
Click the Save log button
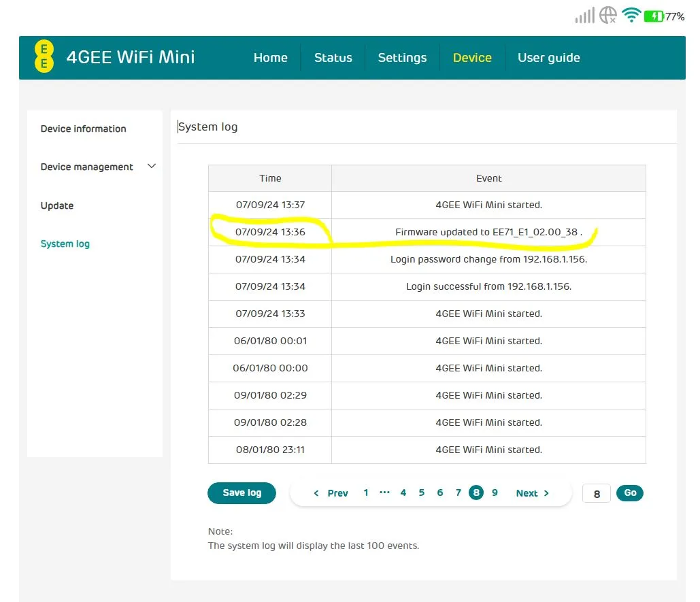pos(241,492)
